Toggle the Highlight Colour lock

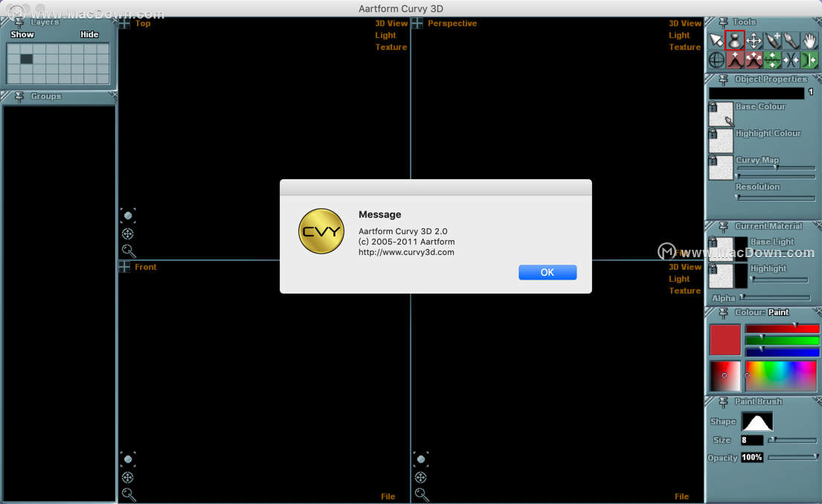[713, 133]
